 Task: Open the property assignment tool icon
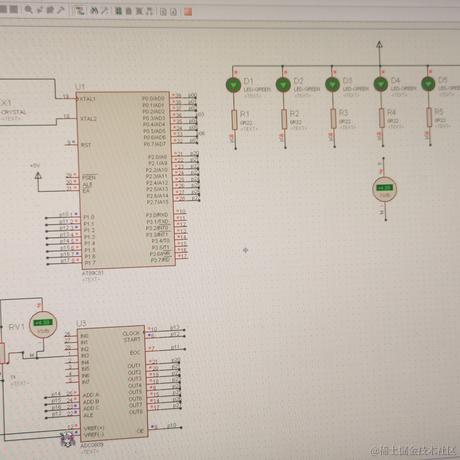105,11
